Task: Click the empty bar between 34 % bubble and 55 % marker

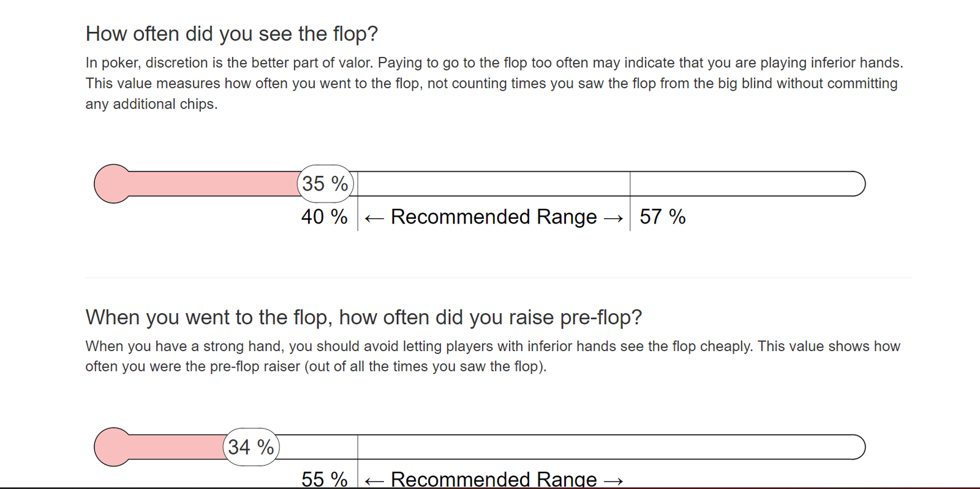Action: 318,447
